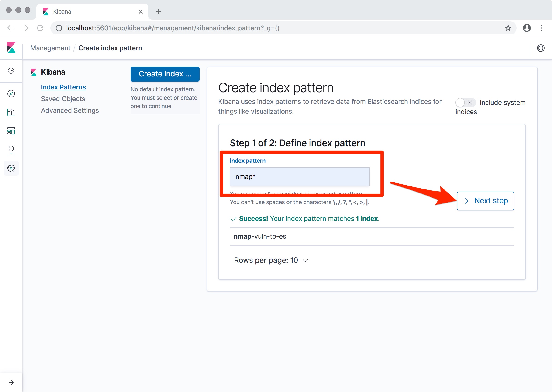Open the help lifebuoy icon

[541, 48]
